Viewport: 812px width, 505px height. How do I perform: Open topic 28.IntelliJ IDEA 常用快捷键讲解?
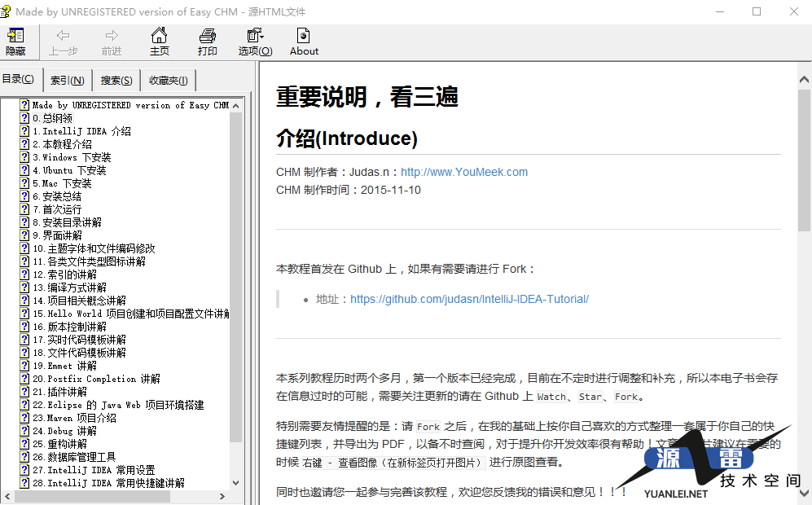(108, 483)
